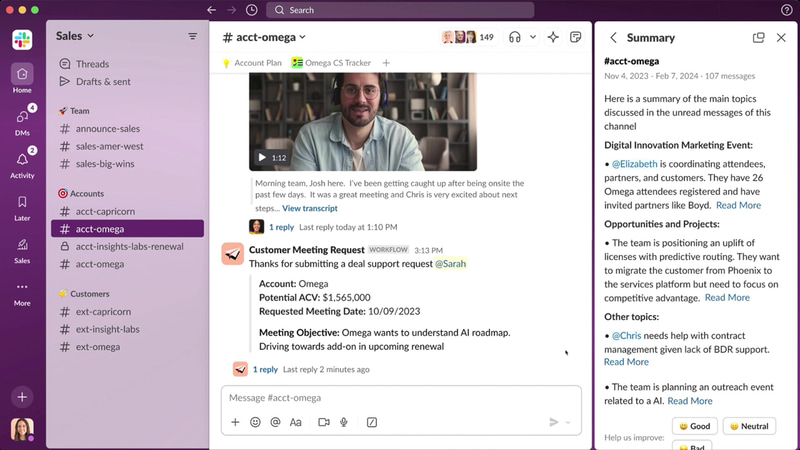
Task: Open the help question mark icon
Action: tap(786, 10)
